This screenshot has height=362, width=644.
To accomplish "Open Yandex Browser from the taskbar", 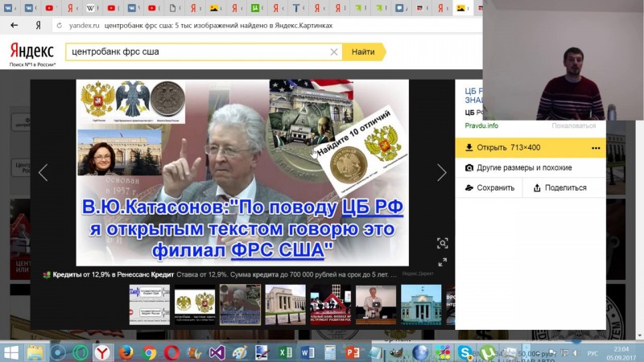I will pos(102,352).
